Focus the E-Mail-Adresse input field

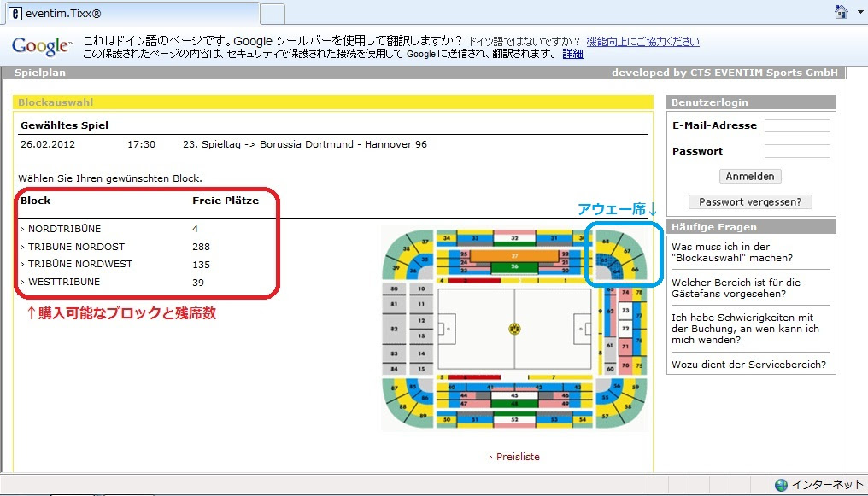coord(797,125)
